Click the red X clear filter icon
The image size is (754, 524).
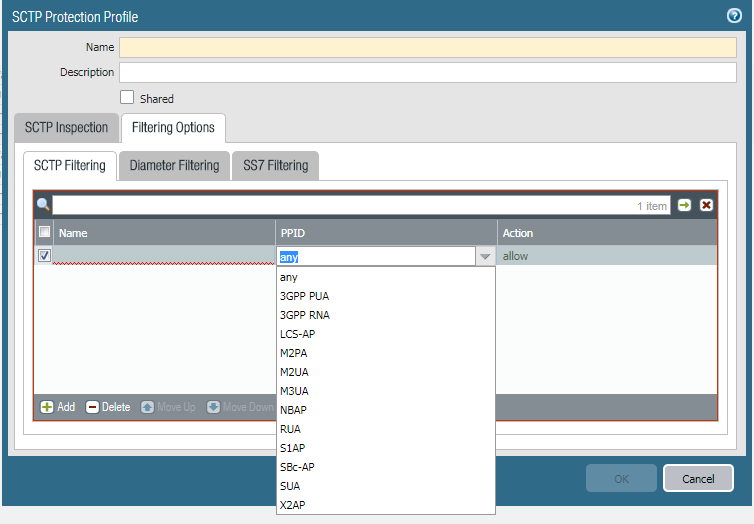pos(706,205)
